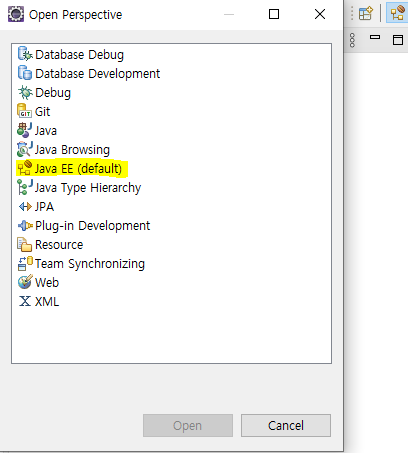Viewport: 408px width, 453px height.
Task: Choose the Resource perspective label
Action: tap(59, 245)
